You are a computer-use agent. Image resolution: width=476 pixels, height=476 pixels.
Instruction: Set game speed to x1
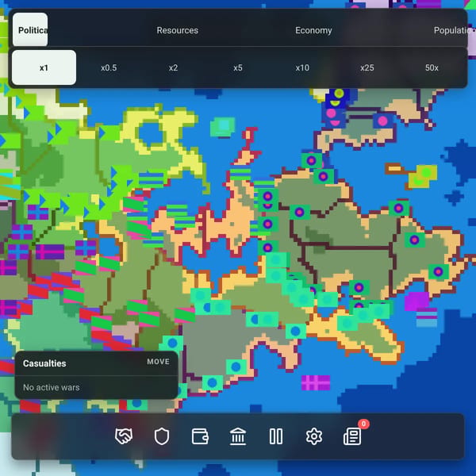click(44, 67)
